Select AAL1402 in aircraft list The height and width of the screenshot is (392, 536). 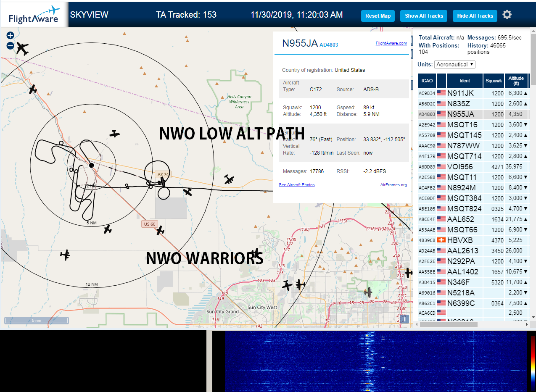[x=473, y=272]
